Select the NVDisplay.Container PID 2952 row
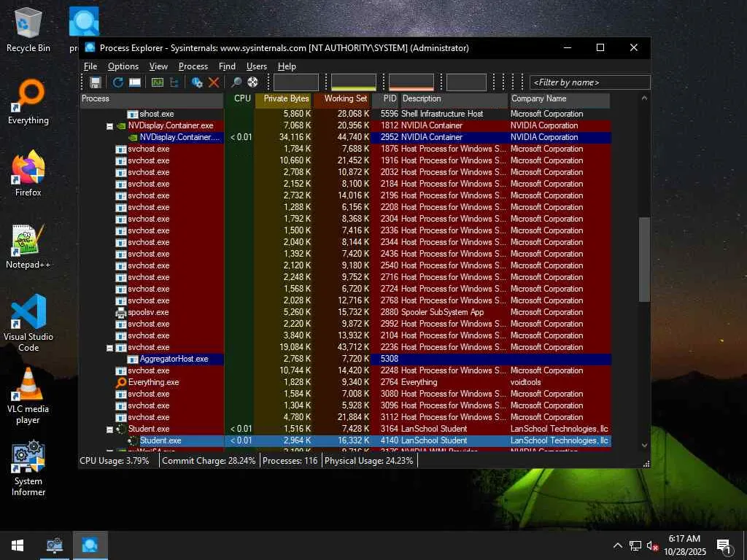 point(345,137)
